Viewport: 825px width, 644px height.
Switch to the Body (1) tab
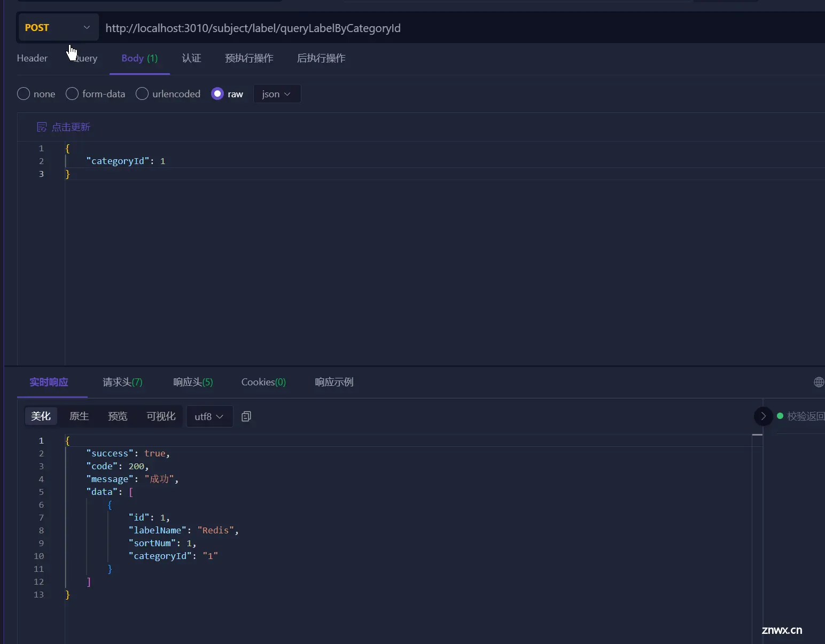139,58
